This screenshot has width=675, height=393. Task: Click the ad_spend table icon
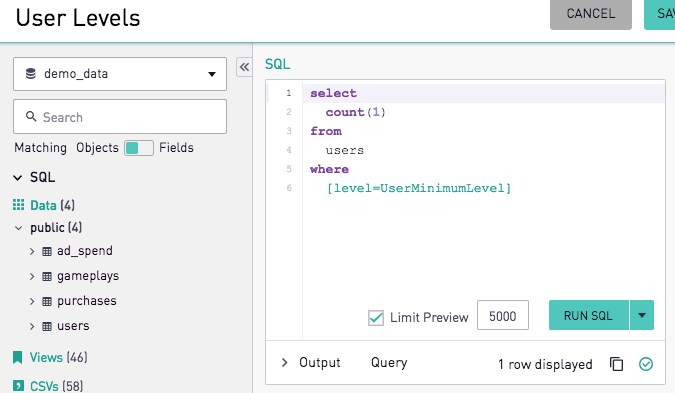click(x=47, y=251)
